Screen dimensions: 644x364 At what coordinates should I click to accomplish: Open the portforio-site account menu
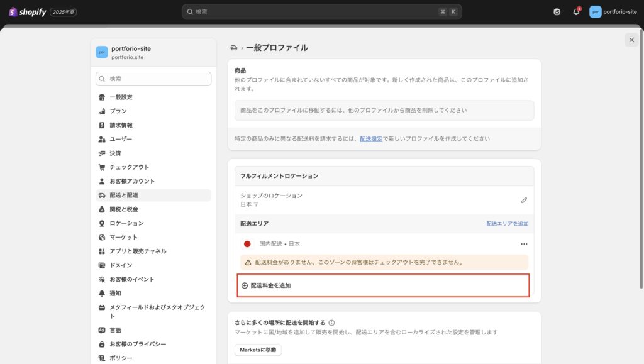pos(613,12)
